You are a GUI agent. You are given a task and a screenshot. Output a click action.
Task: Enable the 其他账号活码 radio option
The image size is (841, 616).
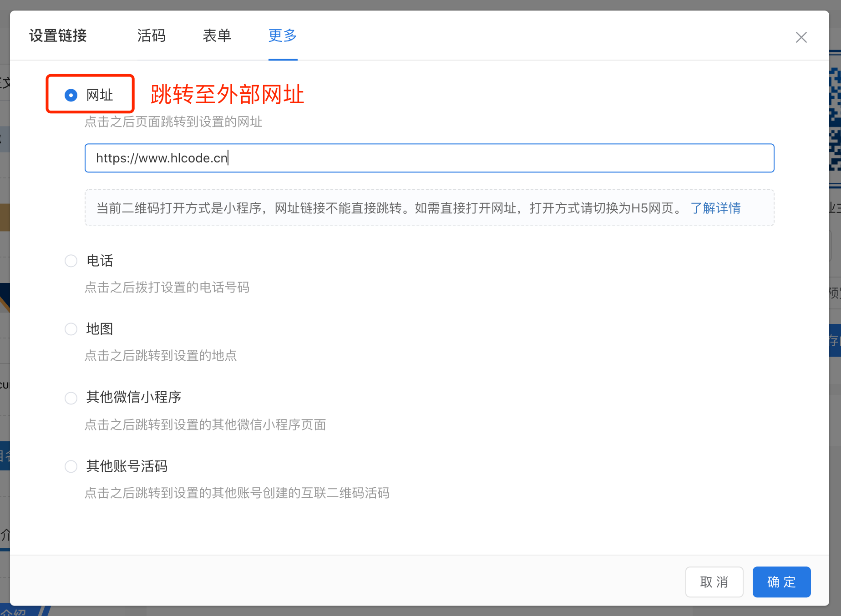(71, 466)
